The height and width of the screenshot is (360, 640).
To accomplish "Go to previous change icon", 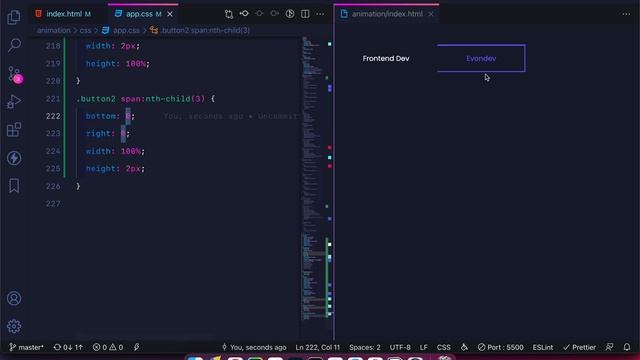I will (x=259, y=13).
